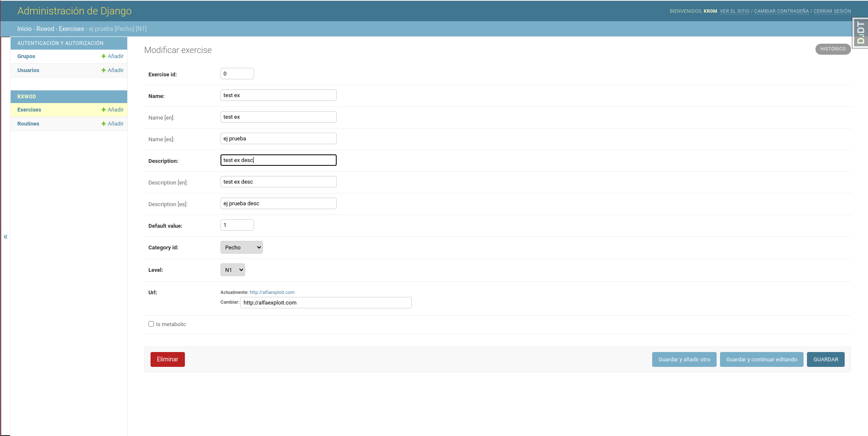Click the plus icon next to Usuarios
Image resolution: width=868 pixels, height=436 pixels.
click(x=103, y=70)
